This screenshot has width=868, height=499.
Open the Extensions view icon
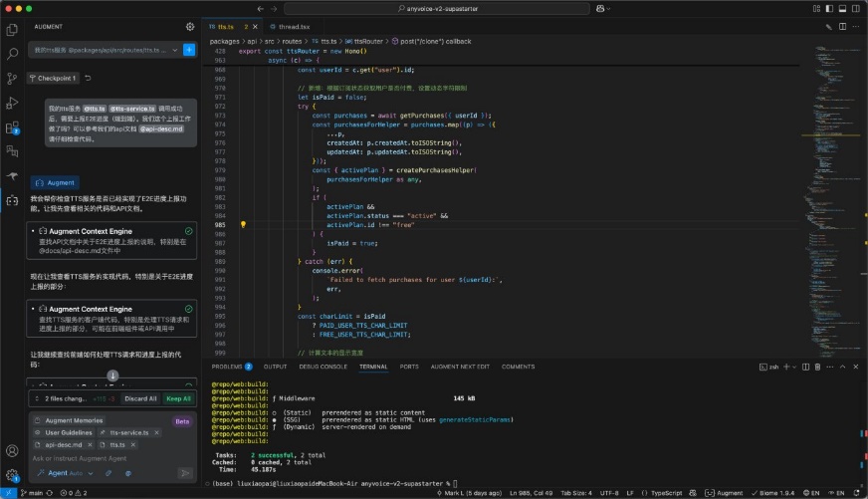tap(12, 127)
